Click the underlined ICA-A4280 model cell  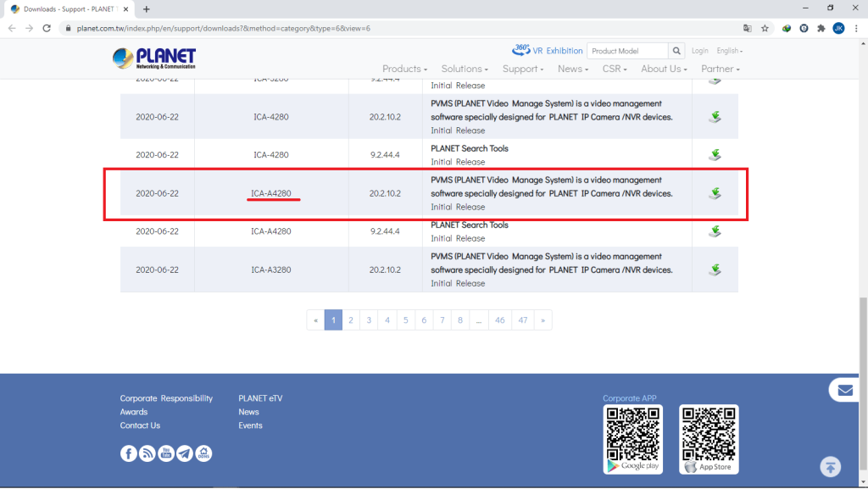point(271,193)
